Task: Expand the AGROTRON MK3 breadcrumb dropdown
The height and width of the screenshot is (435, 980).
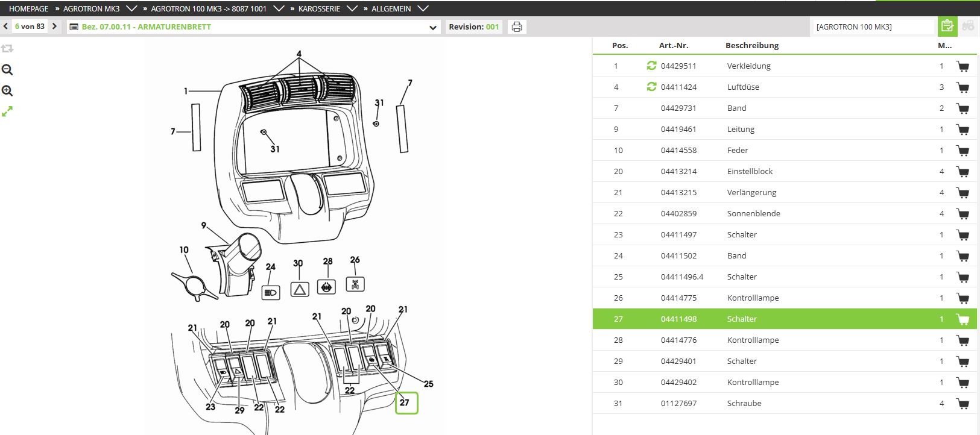Action: [131, 8]
